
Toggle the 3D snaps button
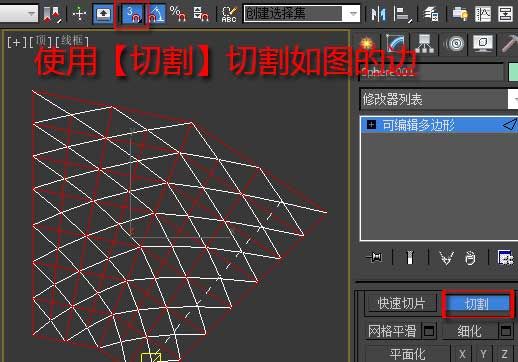pyautogui.click(x=133, y=14)
